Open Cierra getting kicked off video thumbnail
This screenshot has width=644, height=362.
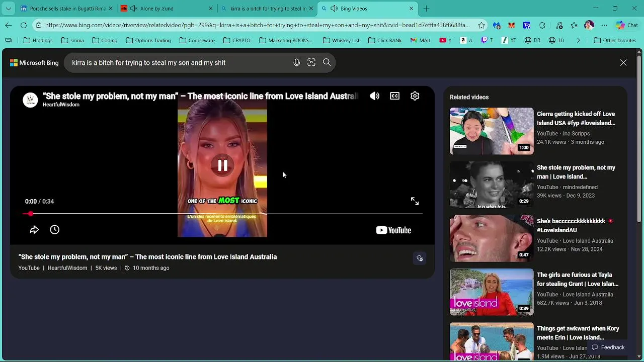[x=492, y=131]
